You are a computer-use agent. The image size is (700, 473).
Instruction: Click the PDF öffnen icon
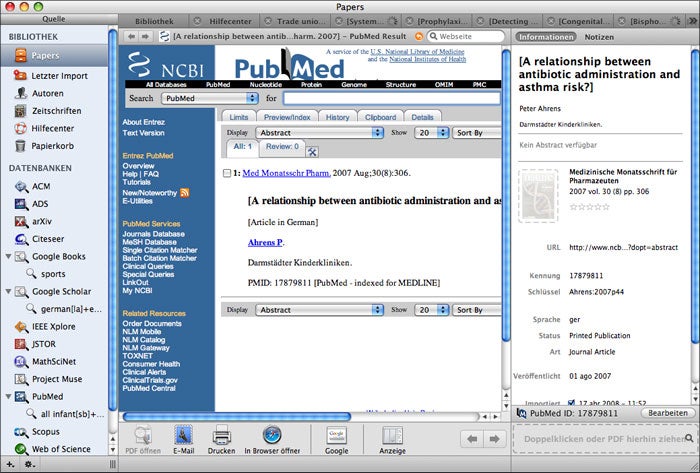(143, 436)
